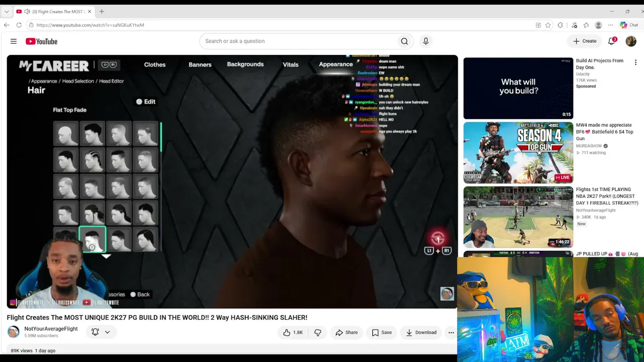Screen dimensions: 644x362
Task: Go to the YouTube home logo
Action: point(41,41)
